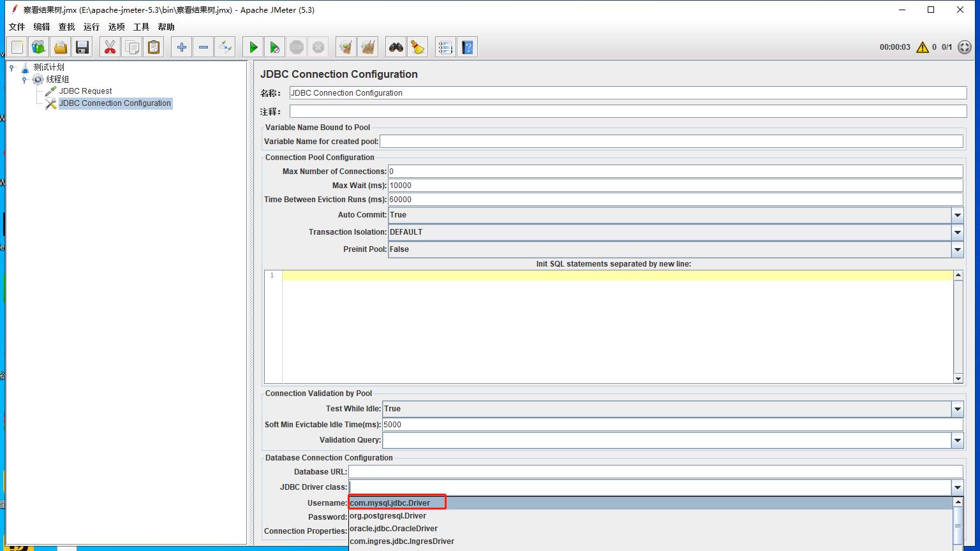
Task: Cut selected element with scissors icon
Action: pyautogui.click(x=110, y=47)
